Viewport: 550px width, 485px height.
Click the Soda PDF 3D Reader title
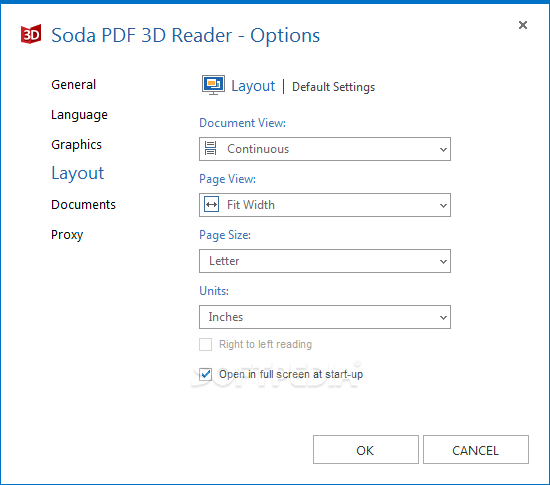[x=186, y=35]
